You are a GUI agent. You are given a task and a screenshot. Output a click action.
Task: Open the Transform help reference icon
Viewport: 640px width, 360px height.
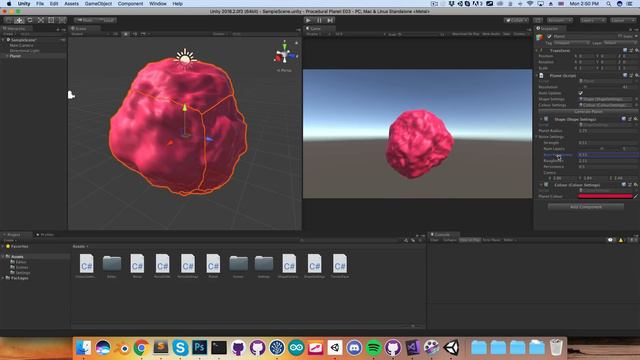pyautogui.click(x=625, y=51)
